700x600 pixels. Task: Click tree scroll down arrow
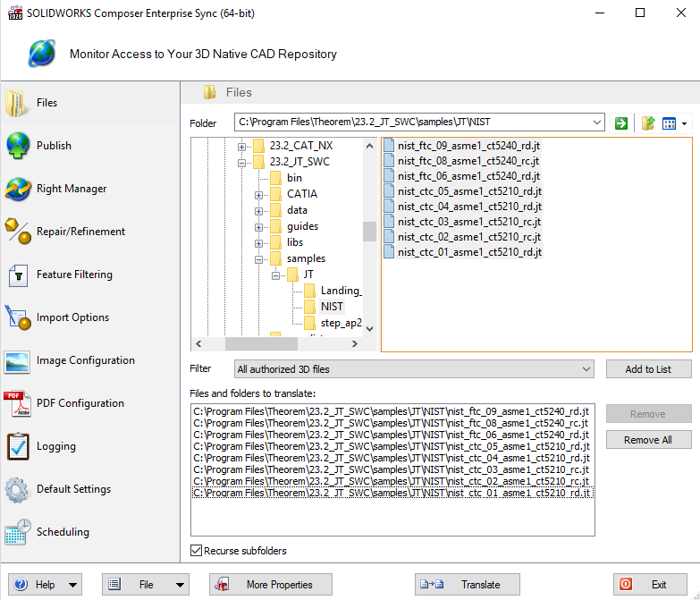click(x=369, y=329)
